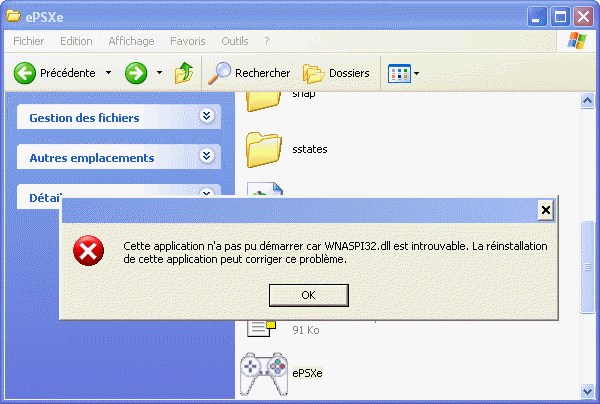Open the Affichage menu
This screenshot has height=404, width=600.
[131, 41]
